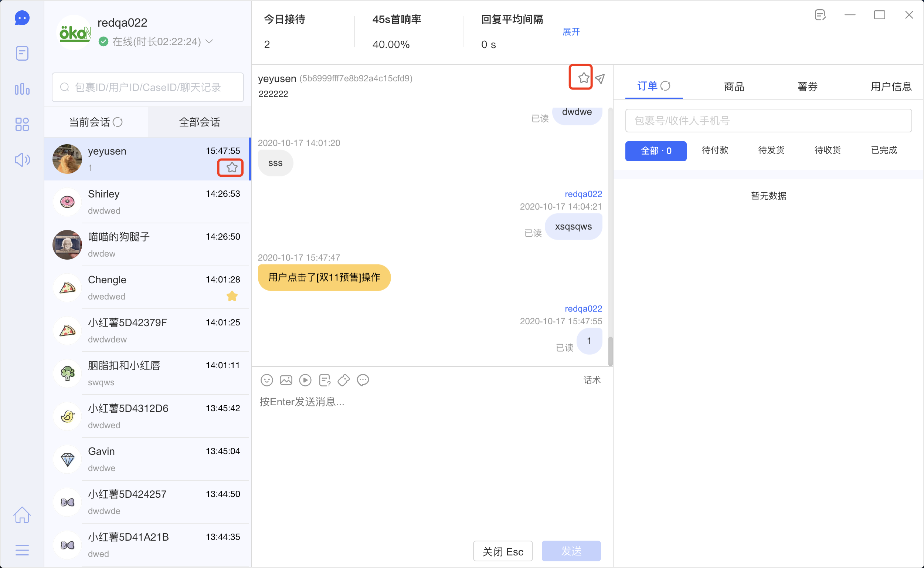Image resolution: width=924 pixels, height=568 pixels.
Task: Click the emoji icon in chat toolbar
Action: coord(266,380)
